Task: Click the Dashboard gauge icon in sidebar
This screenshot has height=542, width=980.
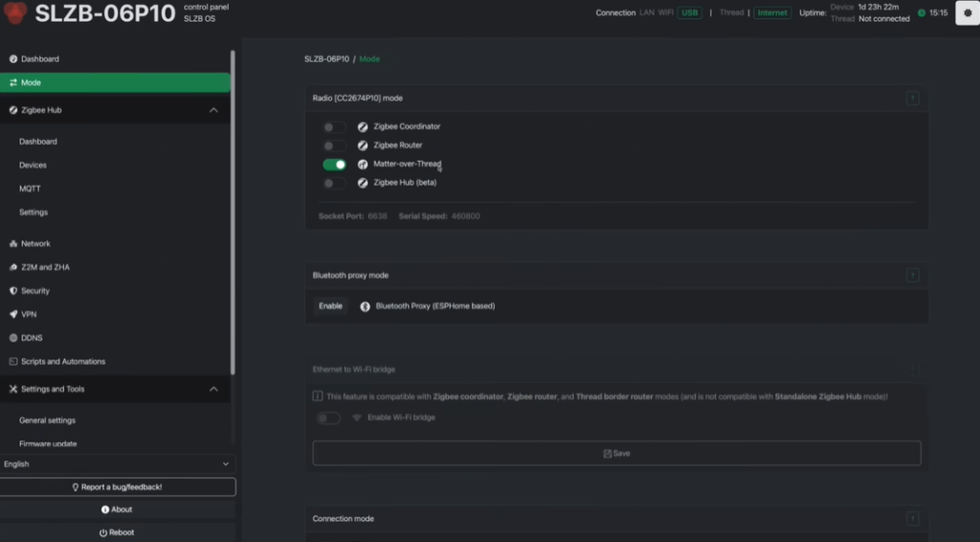Action: (13, 58)
